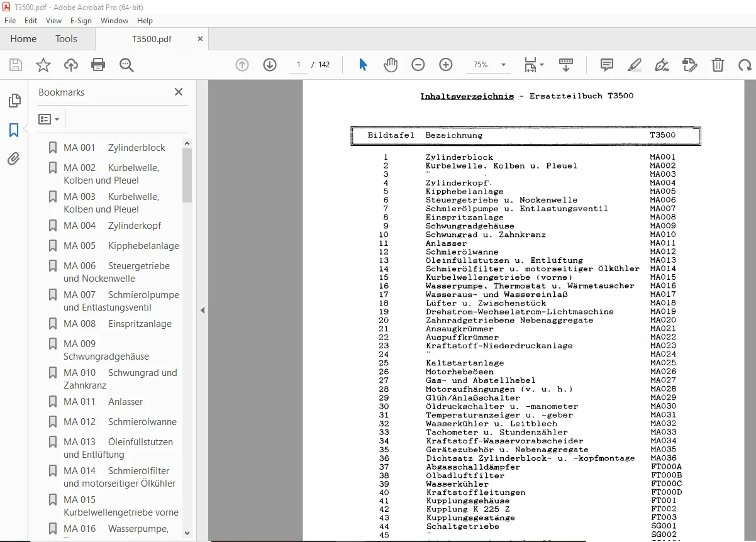This screenshot has width=756, height=542.
Task: Open the Sign document pen tool
Action: pyautogui.click(x=662, y=65)
